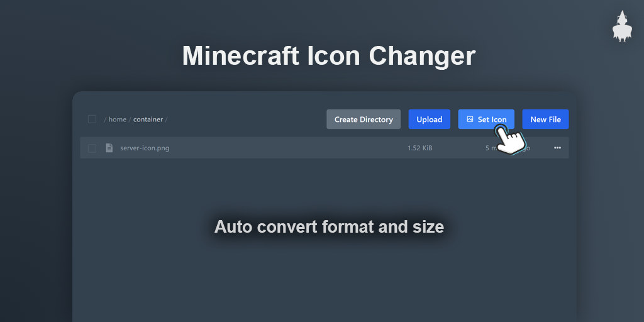644x322 pixels.
Task: Navigate to container in breadcrumb path
Action: point(148,119)
